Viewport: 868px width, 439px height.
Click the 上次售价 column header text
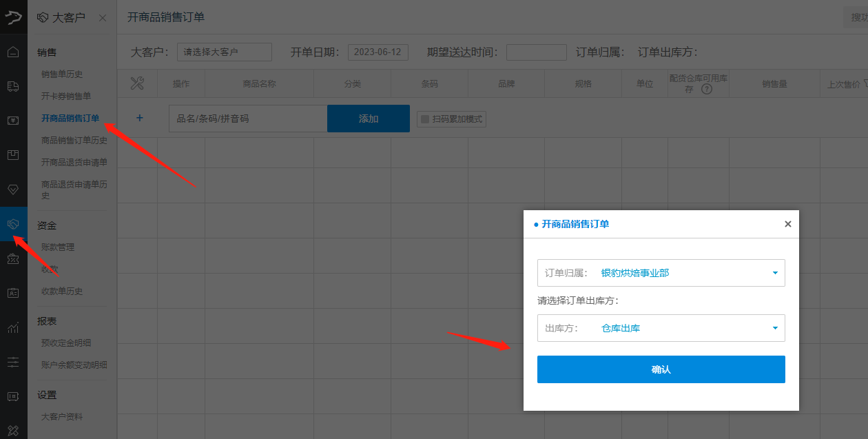843,84
